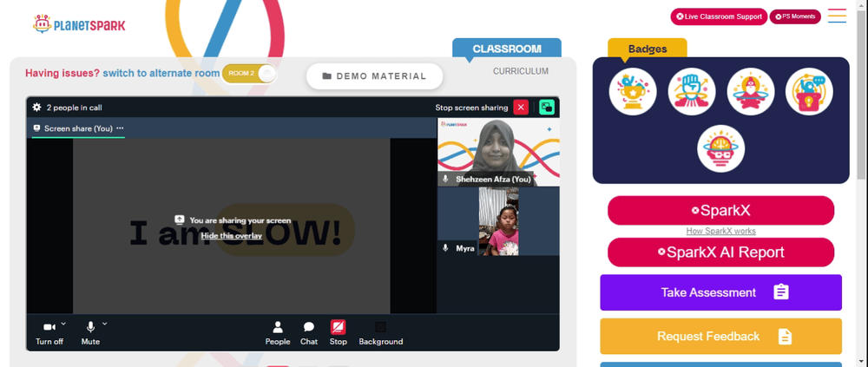This screenshot has width=868, height=367.
Task: Open the Badges tab
Action: (648, 49)
